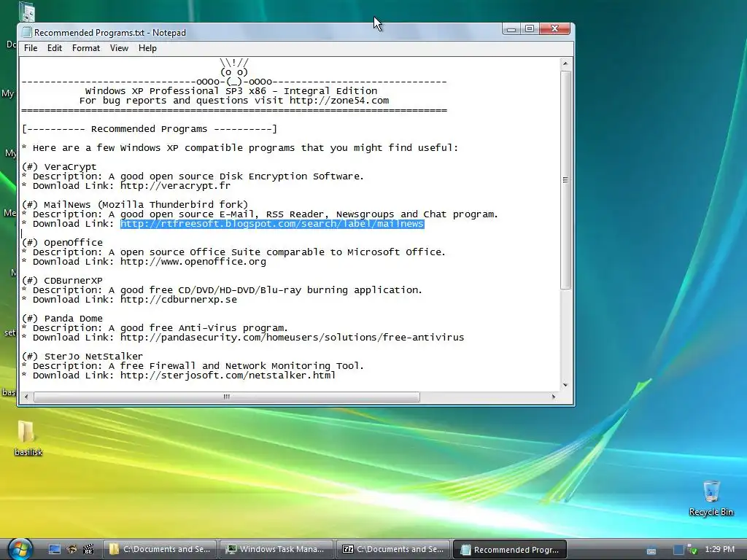Click the blue square tray icon
Image resolution: width=747 pixels, height=560 pixels.
(x=678, y=550)
